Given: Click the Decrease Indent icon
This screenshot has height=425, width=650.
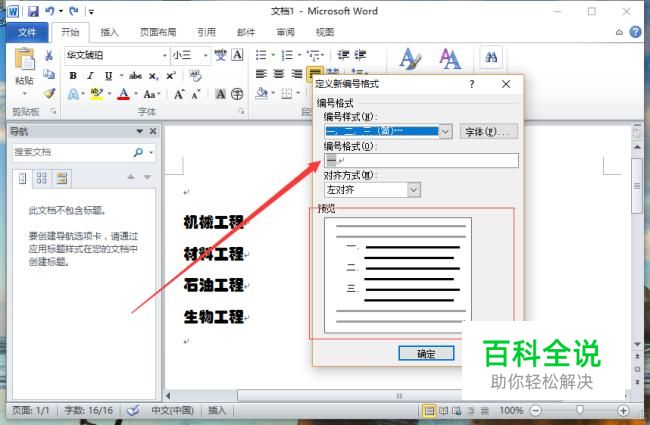Looking at the screenshot, I should point(343,55).
